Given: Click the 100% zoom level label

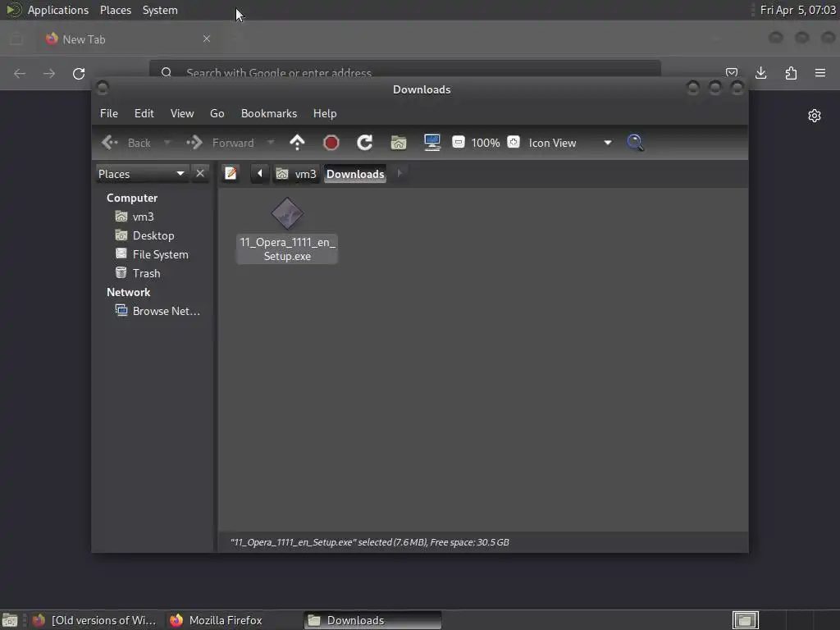Looking at the screenshot, I should (486, 143).
